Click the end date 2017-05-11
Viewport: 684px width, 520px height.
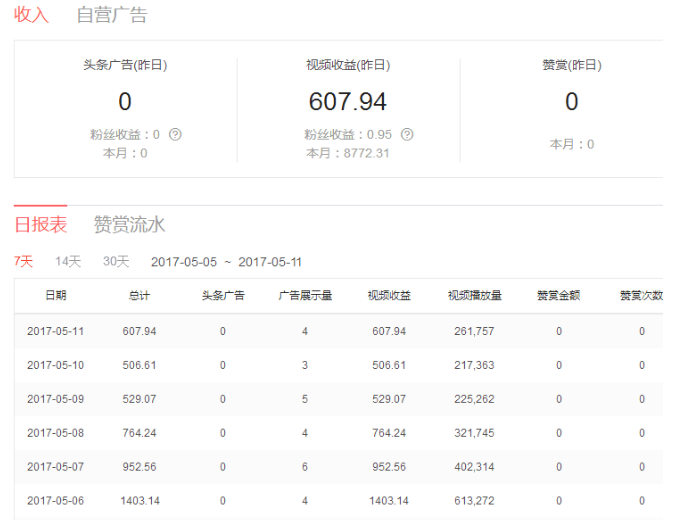pos(270,262)
